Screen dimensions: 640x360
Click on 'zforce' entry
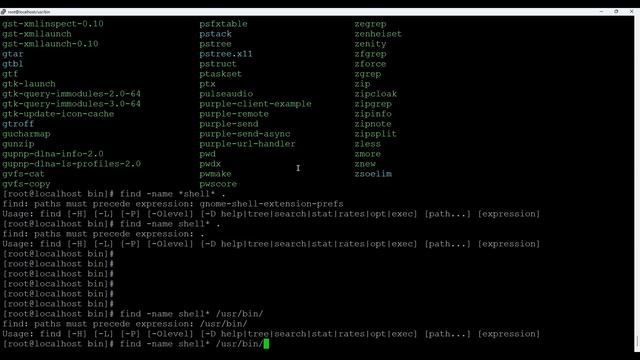click(370, 64)
